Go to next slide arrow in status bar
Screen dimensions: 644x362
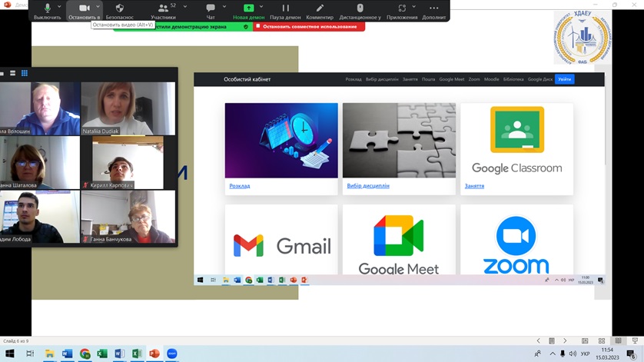(565, 340)
